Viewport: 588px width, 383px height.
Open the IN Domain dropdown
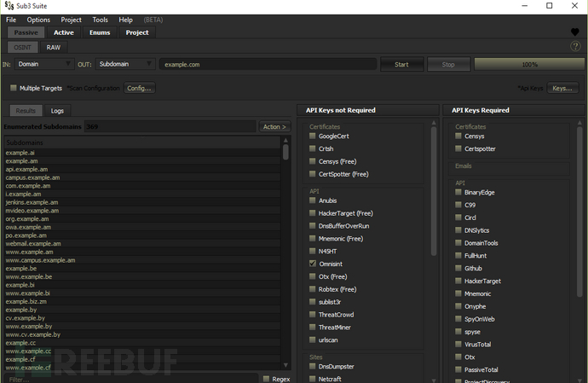pos(43,64)
